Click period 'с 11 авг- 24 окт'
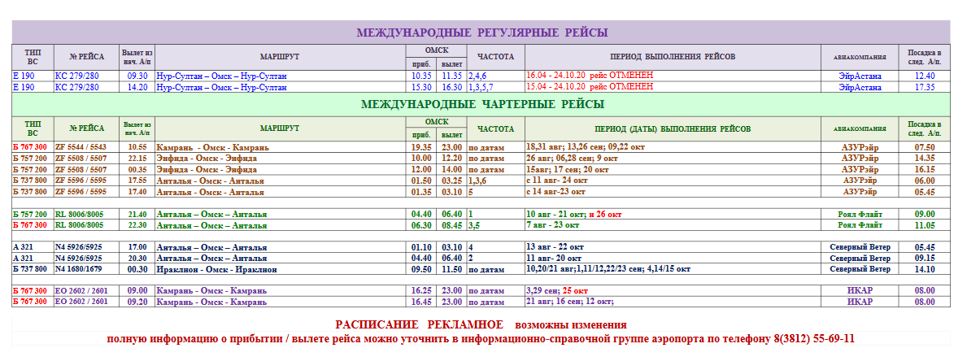The image size is (980, 348). click(x=557, y=181)
